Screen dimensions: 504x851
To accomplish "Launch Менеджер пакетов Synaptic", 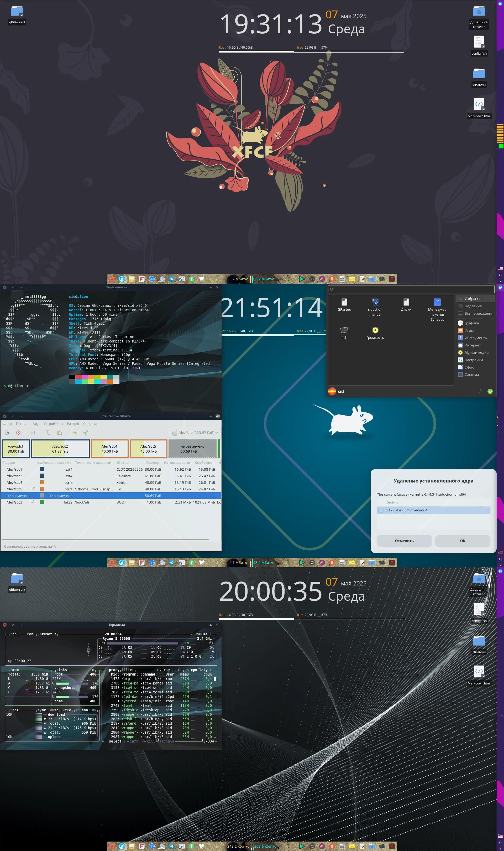I will tap(437, 309).
